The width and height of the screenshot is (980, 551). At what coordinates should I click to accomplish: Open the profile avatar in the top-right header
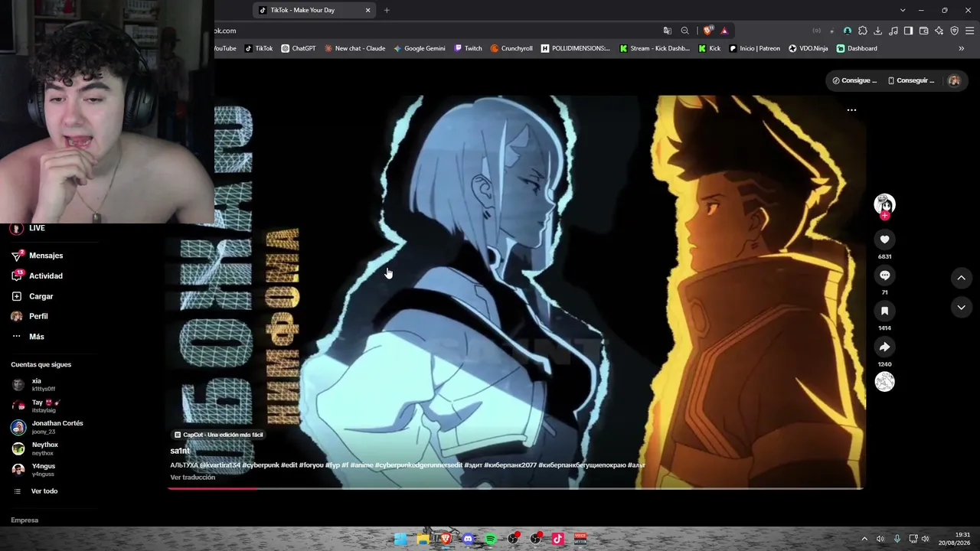click(954, 80)
